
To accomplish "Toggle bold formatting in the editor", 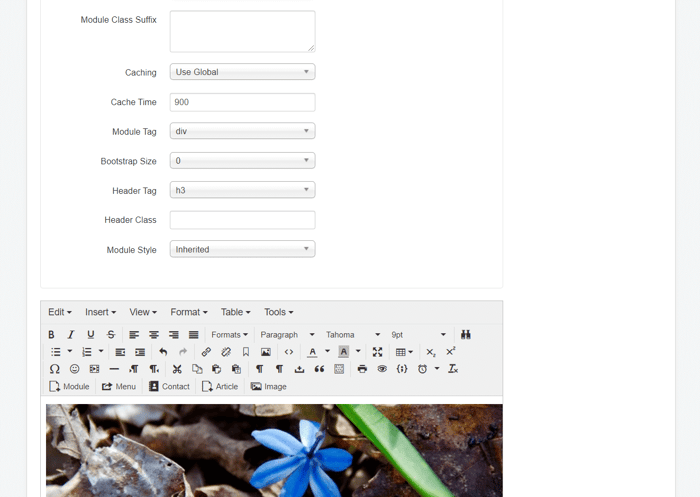I will [x=51, y=334].
